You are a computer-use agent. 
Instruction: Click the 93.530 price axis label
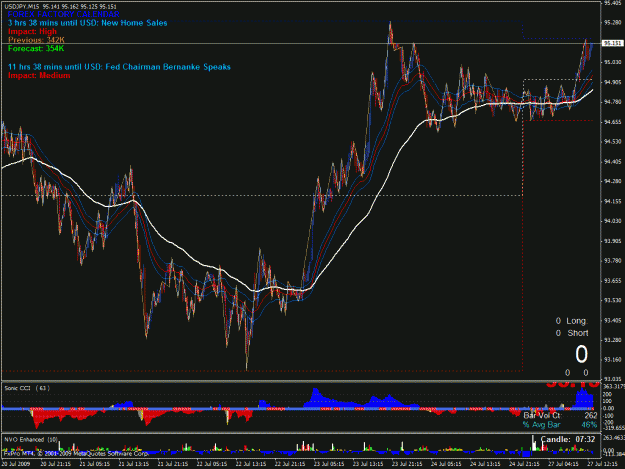pyautogui.click(x=613, y=300)
